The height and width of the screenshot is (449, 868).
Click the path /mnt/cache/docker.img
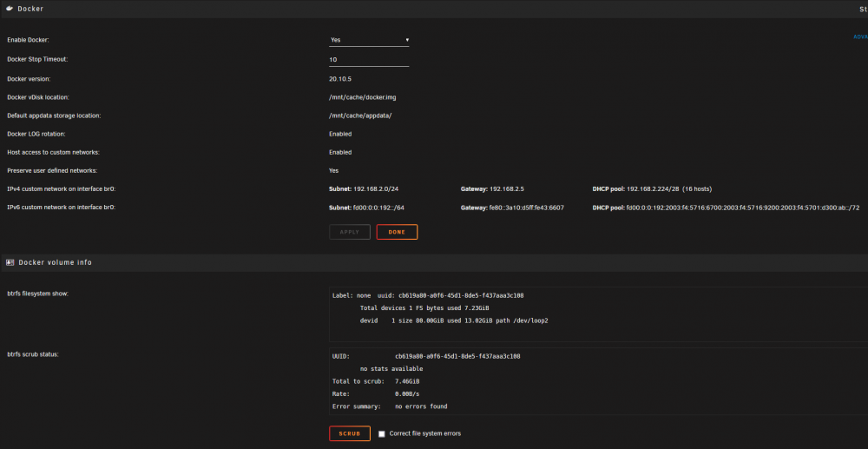pyautogui.click(x=363, y=97)
